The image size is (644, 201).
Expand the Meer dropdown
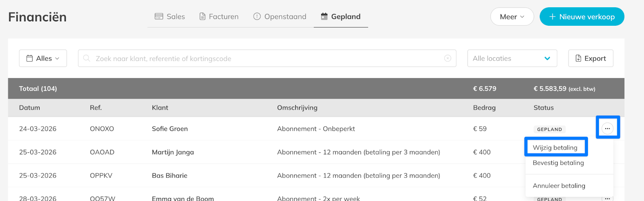[x=512, y=17]
